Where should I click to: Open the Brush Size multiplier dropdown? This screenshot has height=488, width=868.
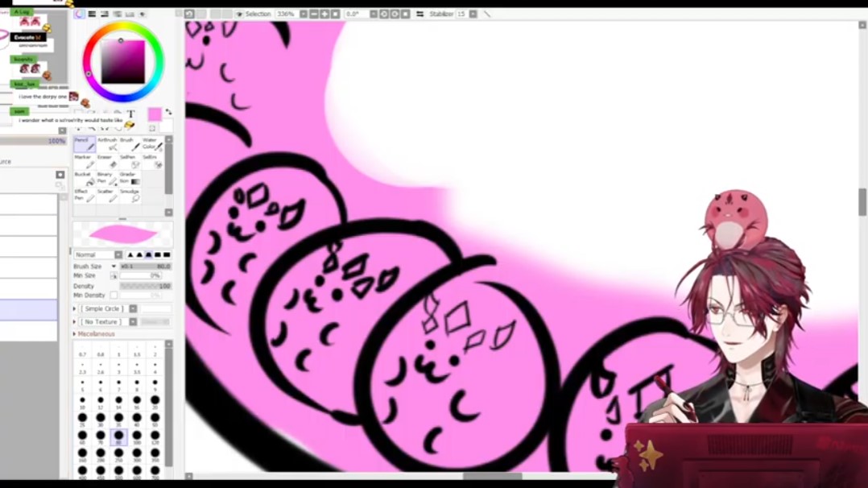[x=114, y=267]
